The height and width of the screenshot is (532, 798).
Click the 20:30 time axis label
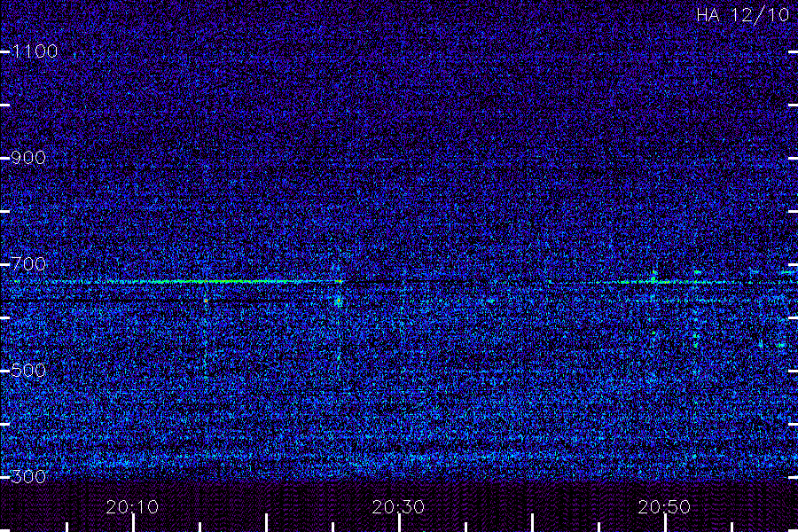tap(398, 507)
